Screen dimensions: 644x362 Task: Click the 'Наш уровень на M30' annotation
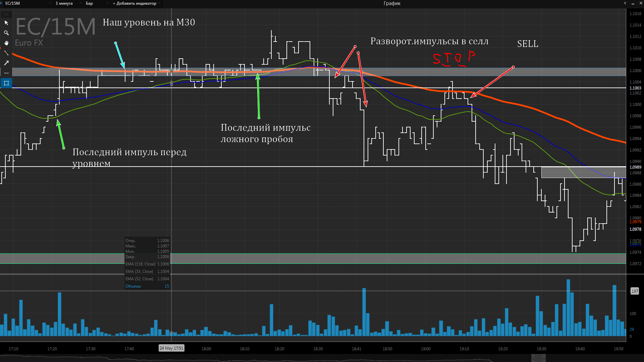149,22
